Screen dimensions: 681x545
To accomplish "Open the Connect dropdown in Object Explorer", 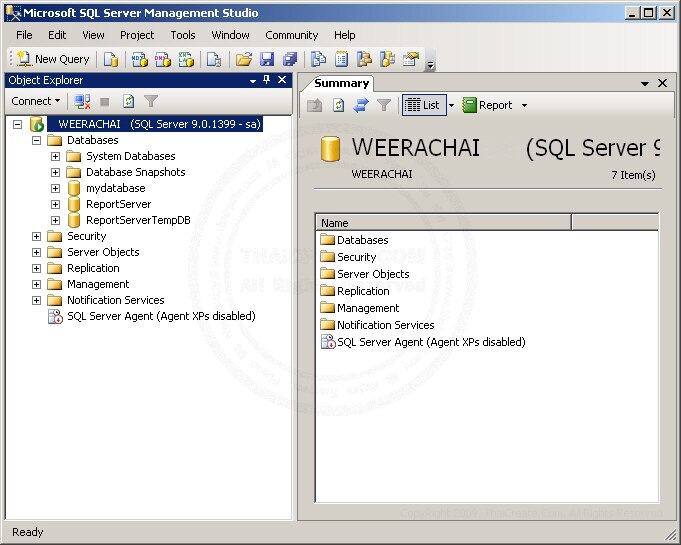I will [x=36, y=101].
